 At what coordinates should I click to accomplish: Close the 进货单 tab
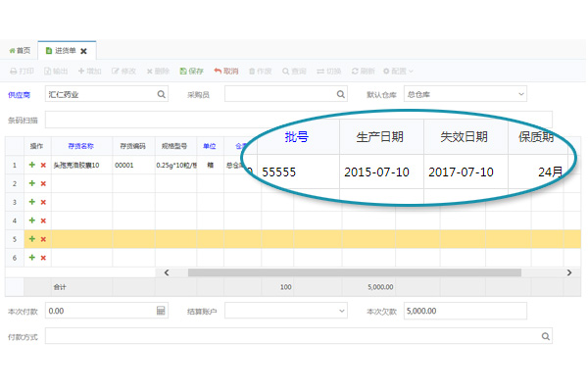point(83,51)
